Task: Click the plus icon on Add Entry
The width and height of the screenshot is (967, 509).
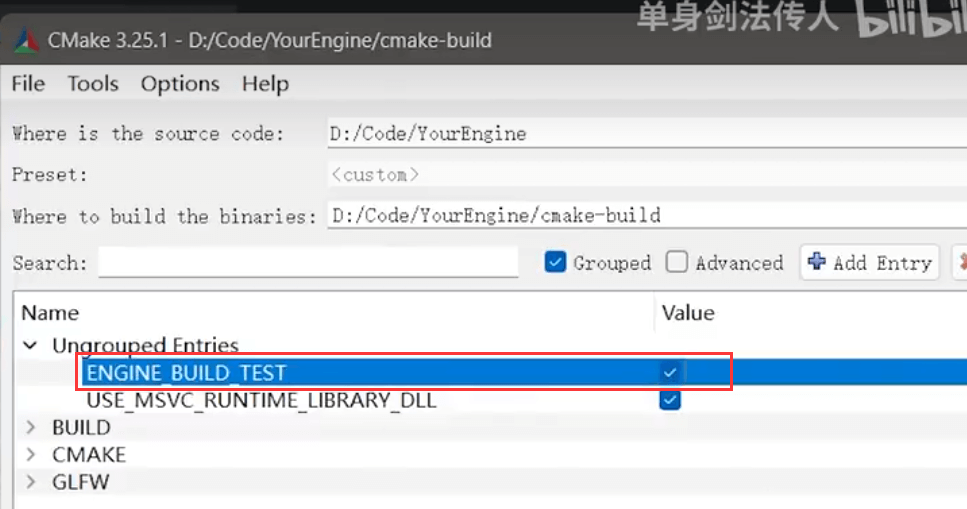Action: [817, 262]
